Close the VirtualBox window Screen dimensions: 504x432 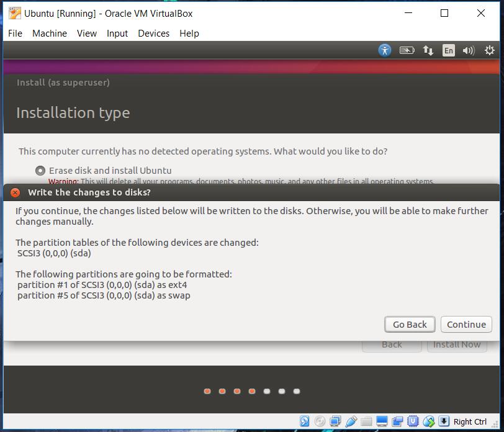[481, 13]
